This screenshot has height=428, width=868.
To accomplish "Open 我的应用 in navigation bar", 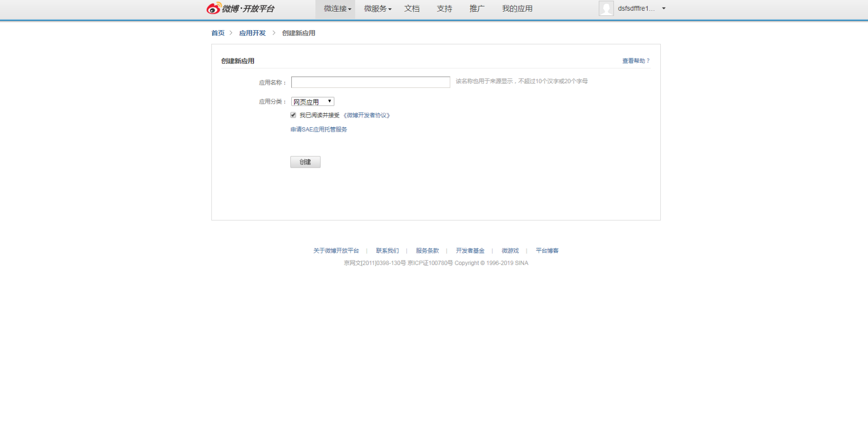I will pyautogui.click(x=517, y=9).
